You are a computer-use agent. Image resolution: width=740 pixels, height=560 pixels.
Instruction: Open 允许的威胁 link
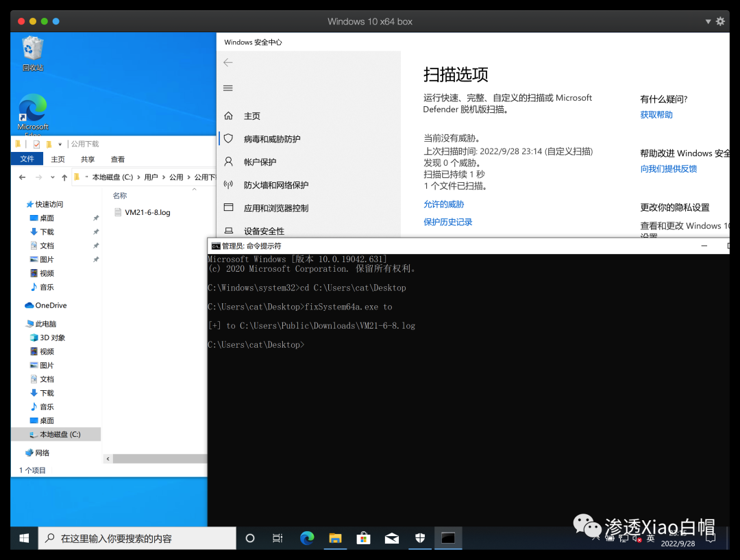(x=443, y=204)
